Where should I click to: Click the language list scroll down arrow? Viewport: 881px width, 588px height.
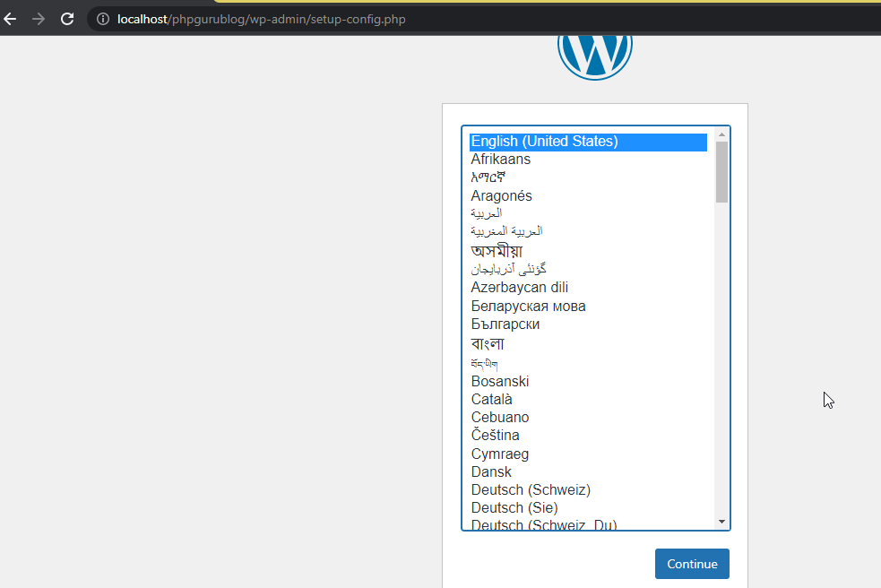click(721, 522)
